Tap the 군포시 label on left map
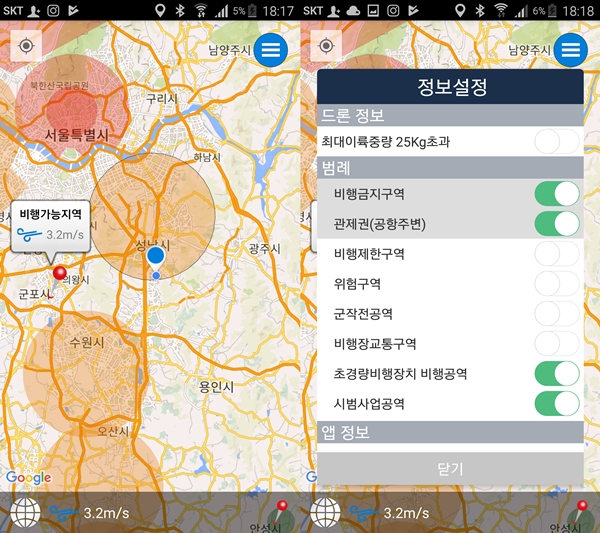600x533 pixels. pos(35,294)
